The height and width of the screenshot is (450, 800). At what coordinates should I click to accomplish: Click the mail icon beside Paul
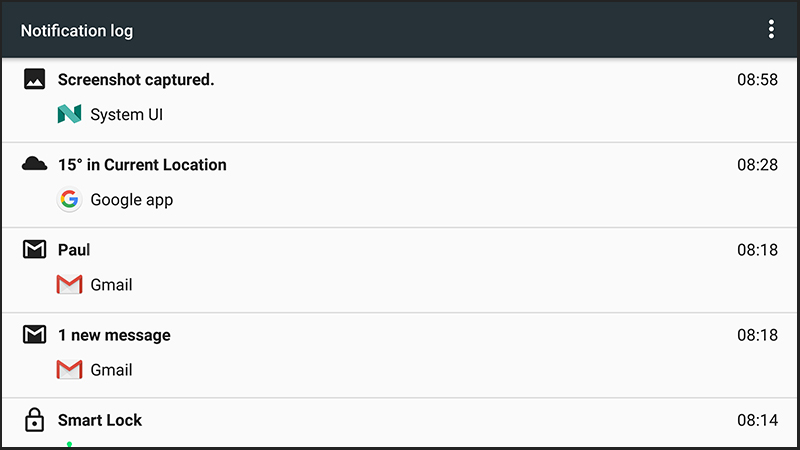34,249
